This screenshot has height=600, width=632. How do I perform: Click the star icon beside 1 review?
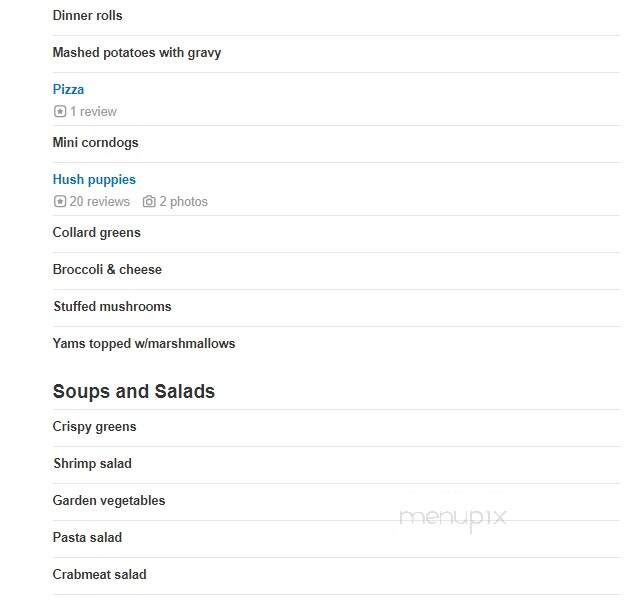tap(60, 111)
